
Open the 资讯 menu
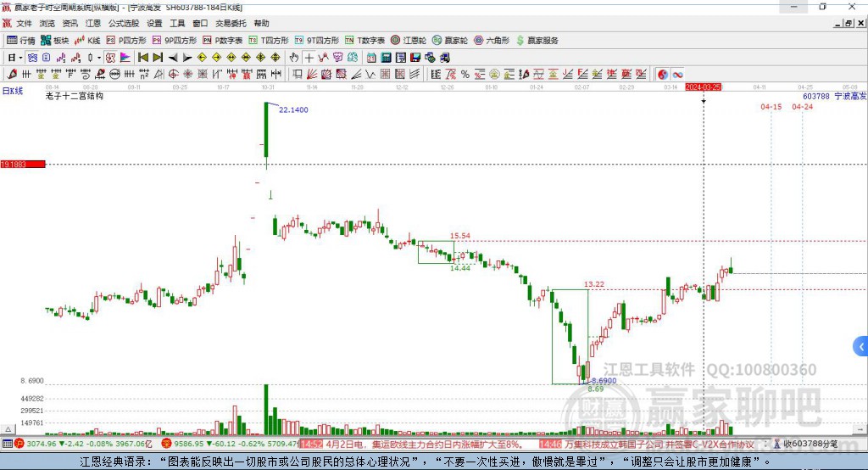(70, 23)
